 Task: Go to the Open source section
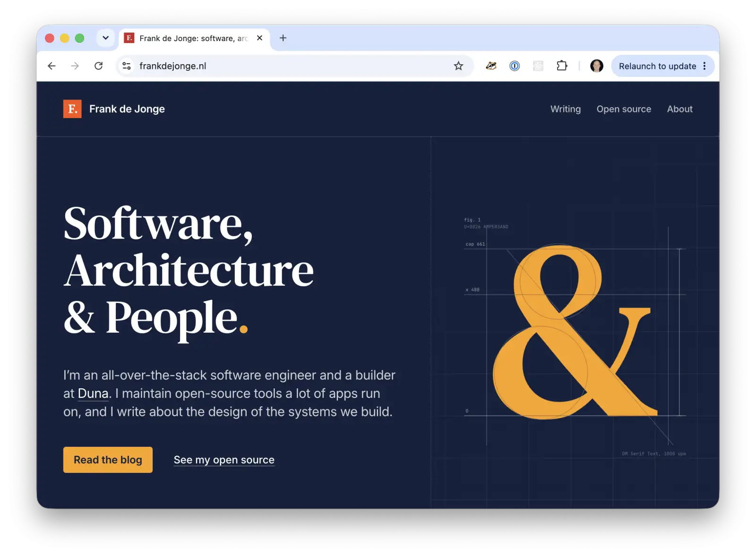(x=624, y=109)
